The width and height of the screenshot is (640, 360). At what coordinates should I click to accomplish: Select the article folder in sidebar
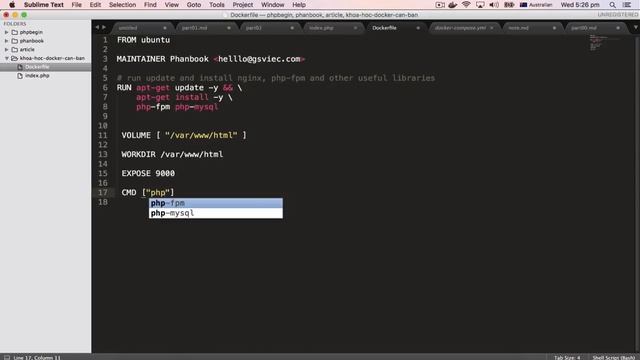click(27, 49)
